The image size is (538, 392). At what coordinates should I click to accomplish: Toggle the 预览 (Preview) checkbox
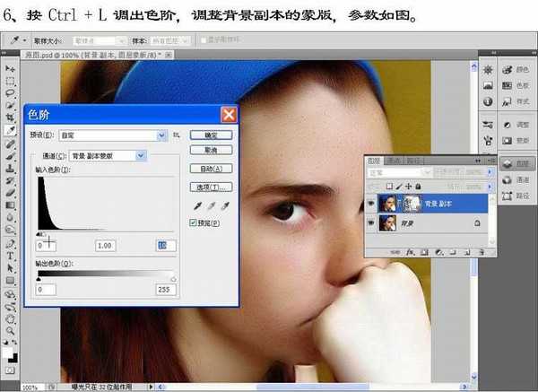coord(194,222)
